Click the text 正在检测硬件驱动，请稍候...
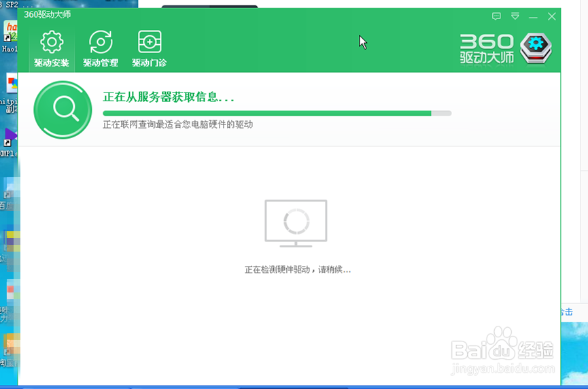 coord(298,269)
